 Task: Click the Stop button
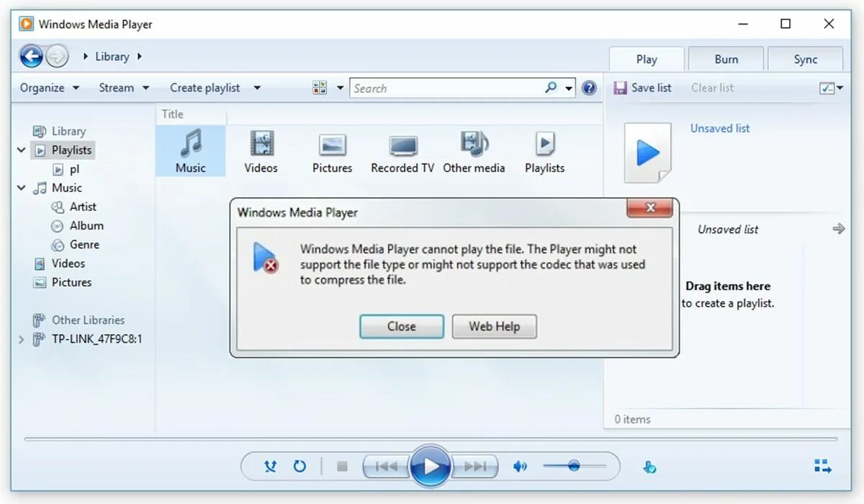click(342, 467)
